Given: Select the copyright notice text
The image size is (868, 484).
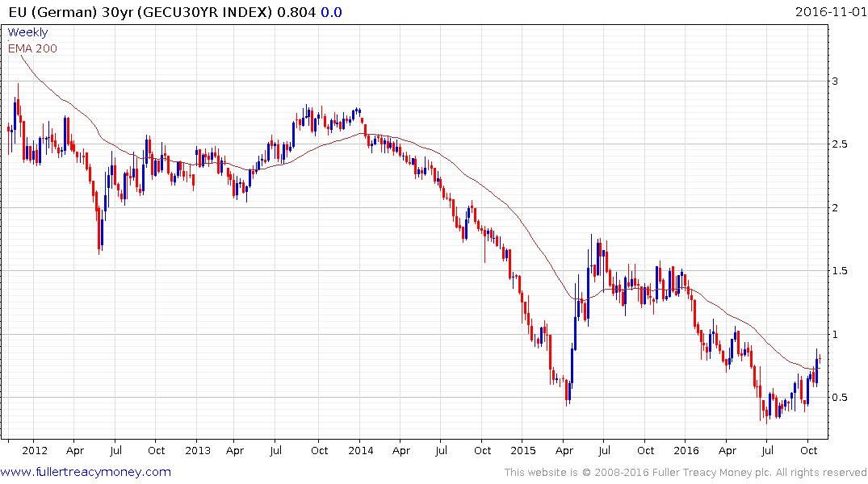Looking at the screenshot, I should coord(686,473).
